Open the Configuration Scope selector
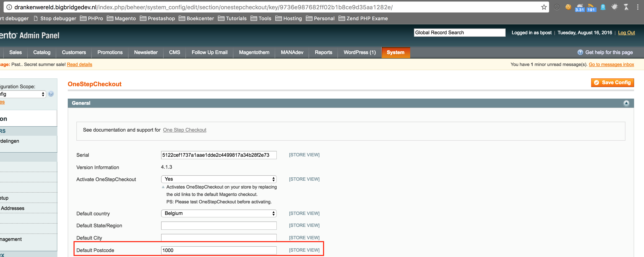 pos(23,94)
